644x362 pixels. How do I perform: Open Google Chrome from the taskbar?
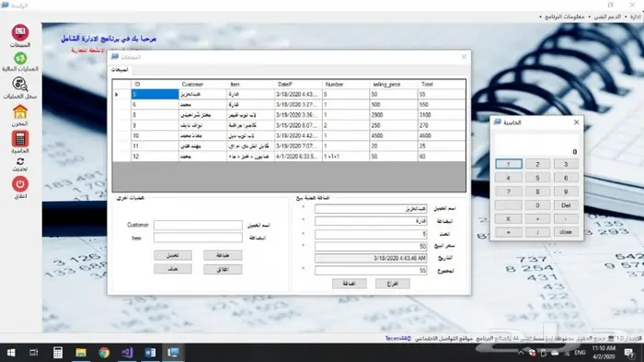104,353
